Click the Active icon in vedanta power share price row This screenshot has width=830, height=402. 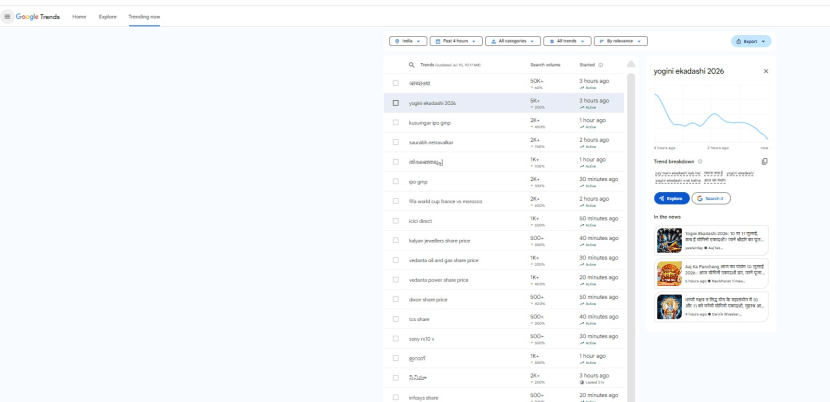582,284
